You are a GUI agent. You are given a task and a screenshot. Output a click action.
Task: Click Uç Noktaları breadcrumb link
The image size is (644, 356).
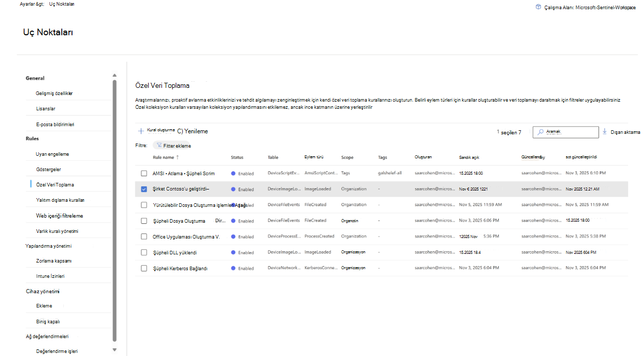(x=62, y=4)
